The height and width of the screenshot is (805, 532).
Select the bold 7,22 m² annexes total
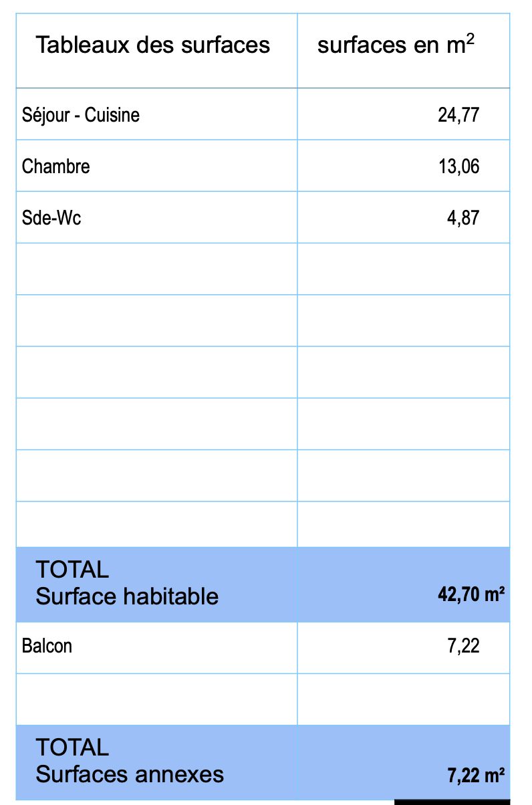point(475,776)
